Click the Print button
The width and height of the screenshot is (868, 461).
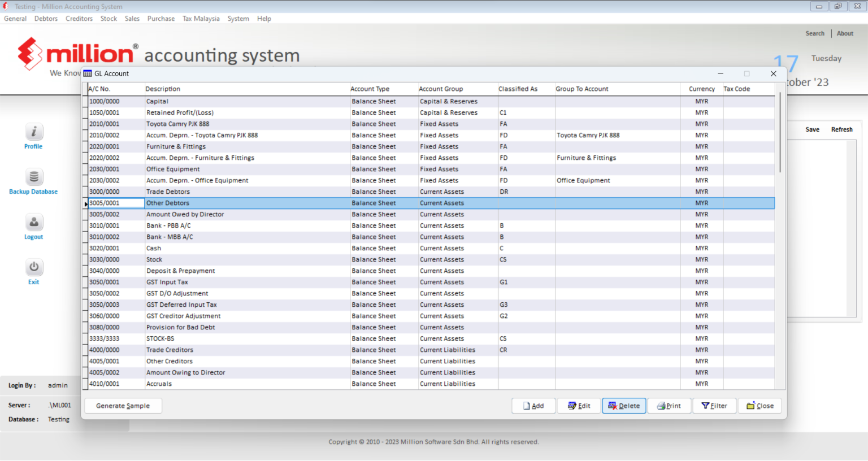pyautogui.click(x=669, y=406)
